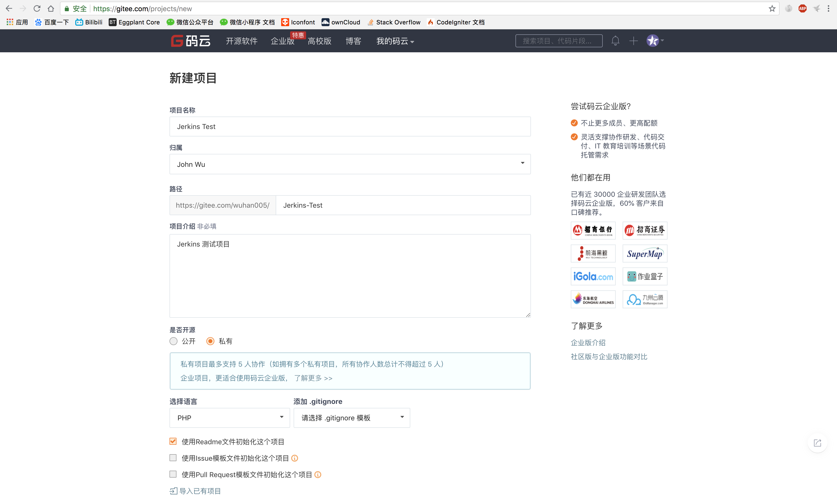Open the 企业版介绍 link
This screenshot has height=504, width=837.
tap(588, 342)
